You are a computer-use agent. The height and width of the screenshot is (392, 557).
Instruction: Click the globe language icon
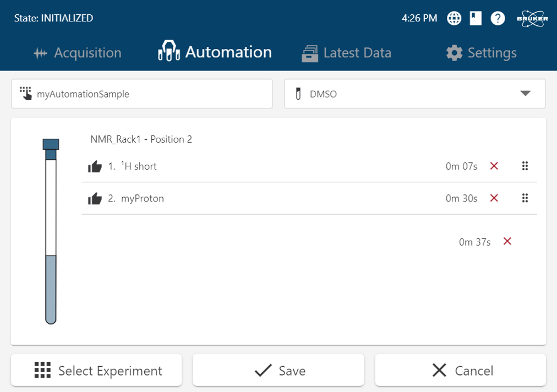(454, 18)
